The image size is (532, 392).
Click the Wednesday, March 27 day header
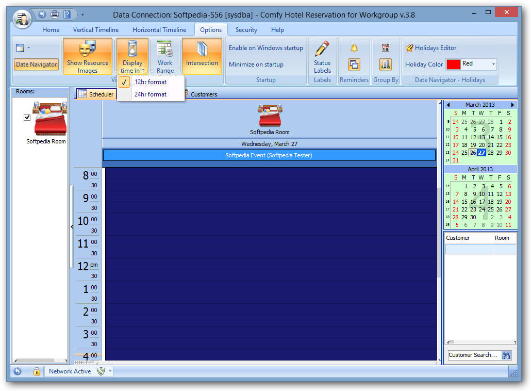click(270, 144)
